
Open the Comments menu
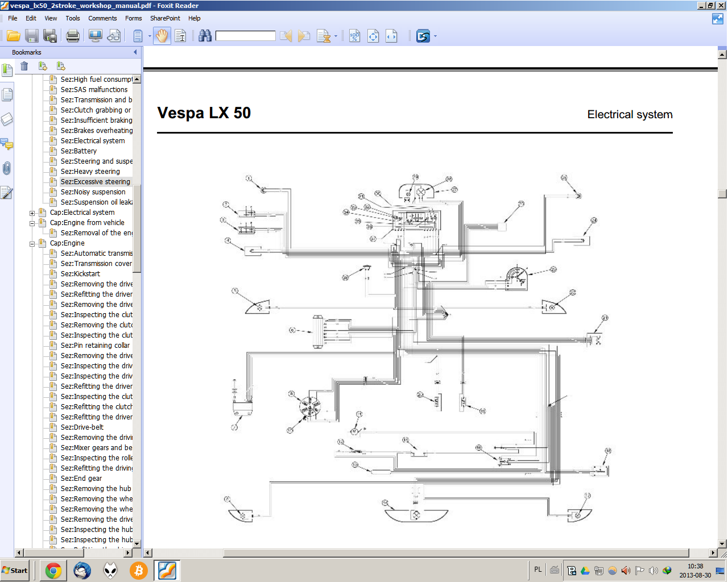(102, 18)
